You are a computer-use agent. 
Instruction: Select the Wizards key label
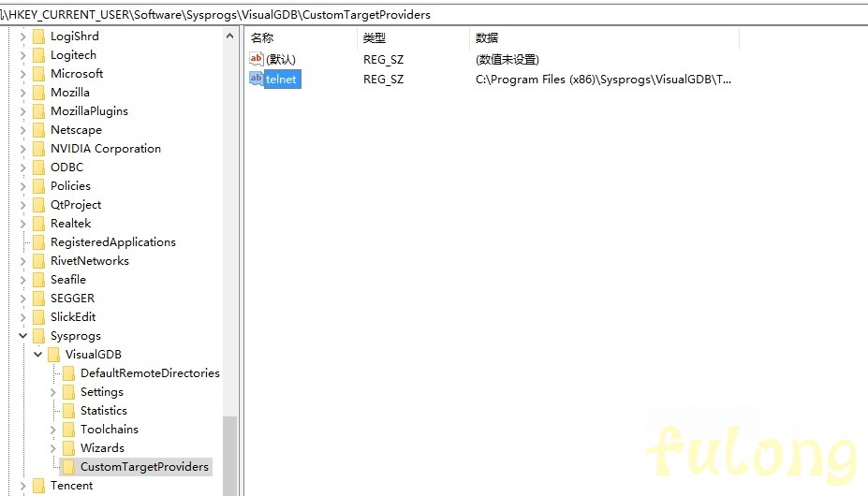[102, 448]
